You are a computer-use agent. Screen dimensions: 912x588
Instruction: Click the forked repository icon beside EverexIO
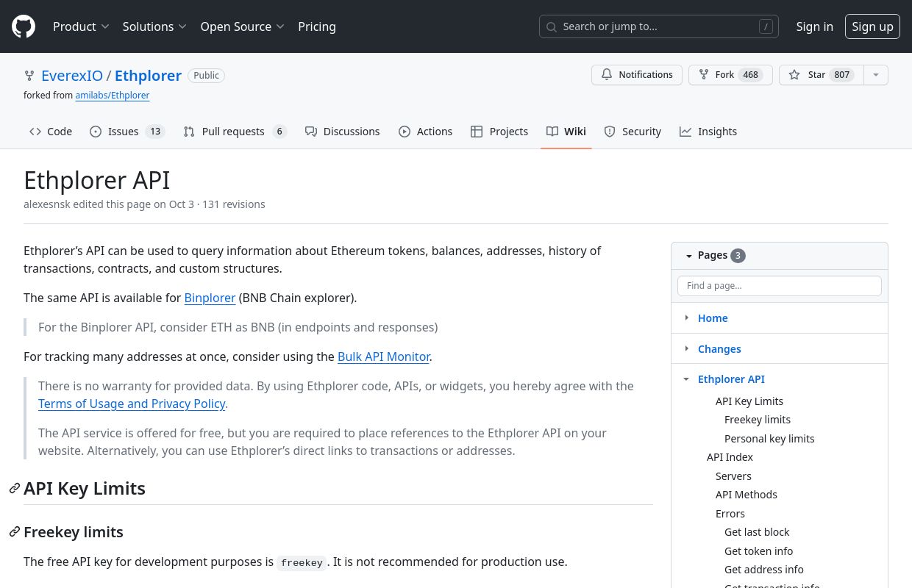tap(29, 76)
